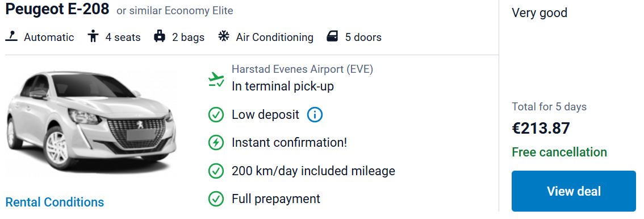Screen dimensions: 644x219
Task: Click the Automatic transmission gear icon
Action: pos(11,36)
